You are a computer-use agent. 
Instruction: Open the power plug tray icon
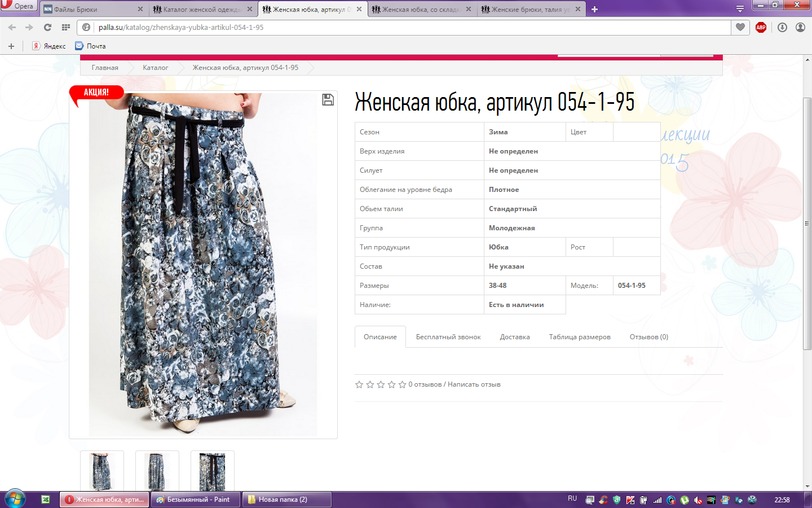click(644, 500)
